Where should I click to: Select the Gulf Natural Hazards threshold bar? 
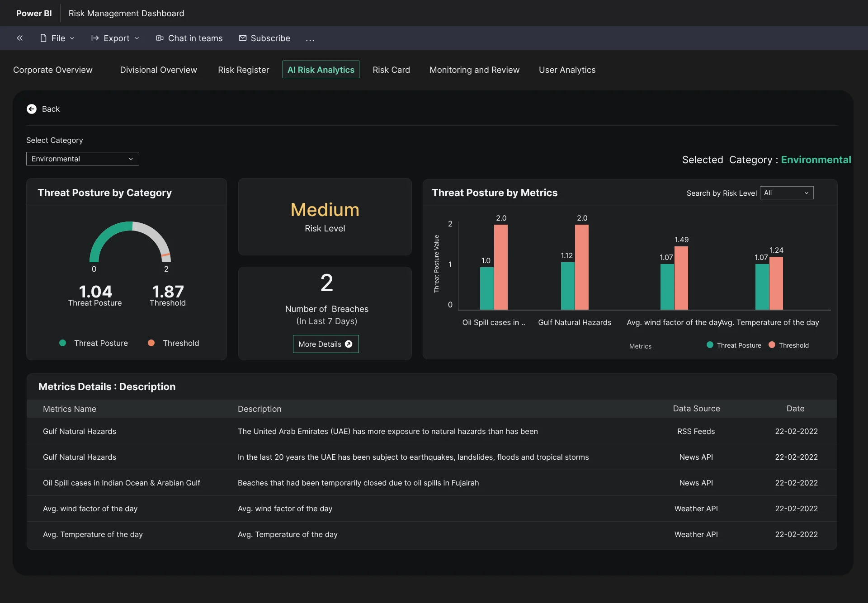pos(582,267)
